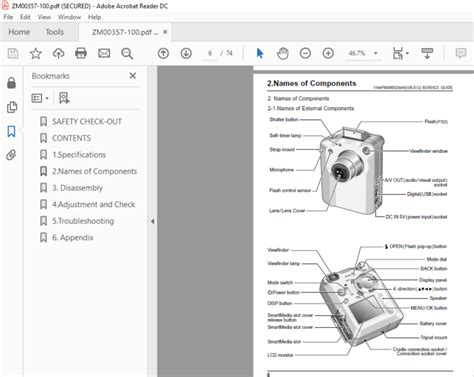Jump to 3. Disassembly bookmark

coord(77,188)
